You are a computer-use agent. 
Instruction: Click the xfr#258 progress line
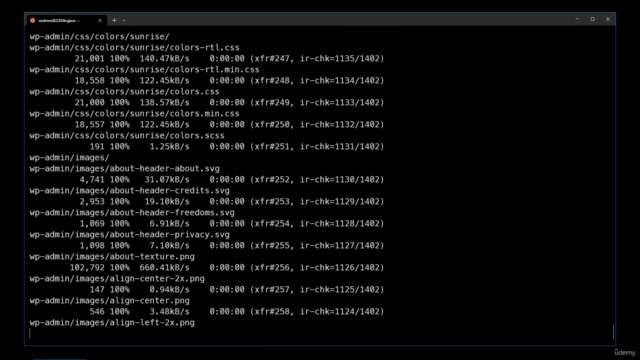[237, 312]
